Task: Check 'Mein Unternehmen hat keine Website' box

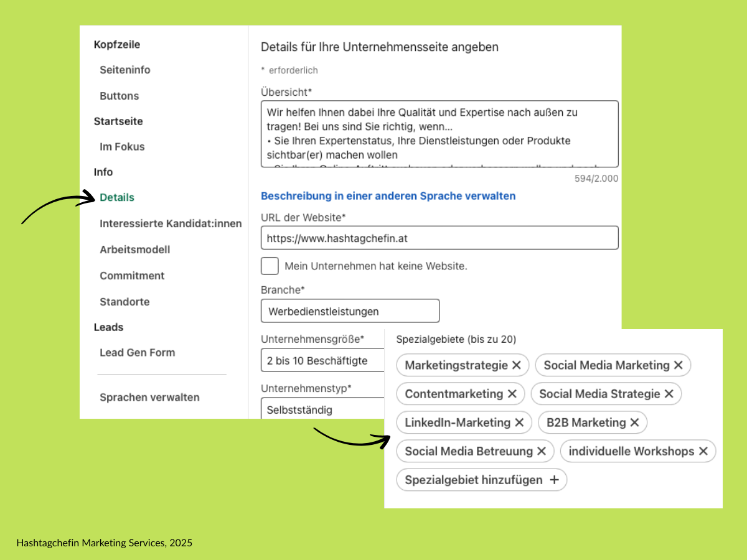Action: (x=270, y=266)
